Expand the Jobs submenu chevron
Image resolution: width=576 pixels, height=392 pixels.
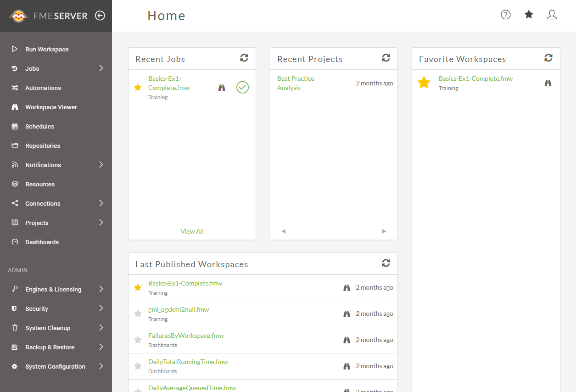(101, 68)
